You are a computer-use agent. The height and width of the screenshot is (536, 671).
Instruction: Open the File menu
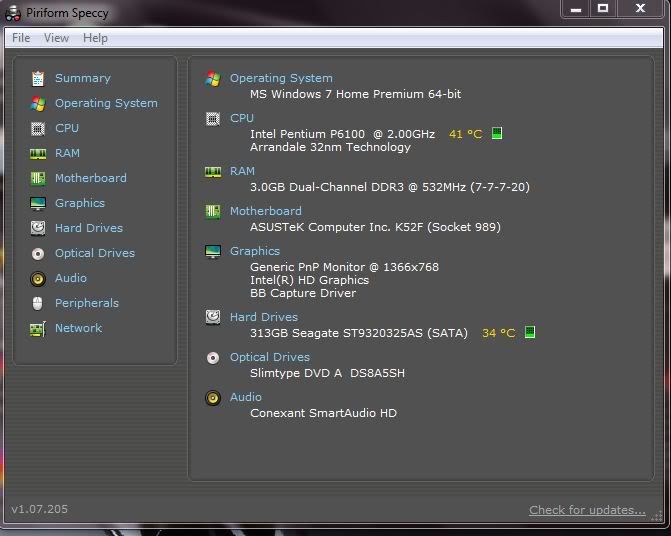tap(21, 38)
